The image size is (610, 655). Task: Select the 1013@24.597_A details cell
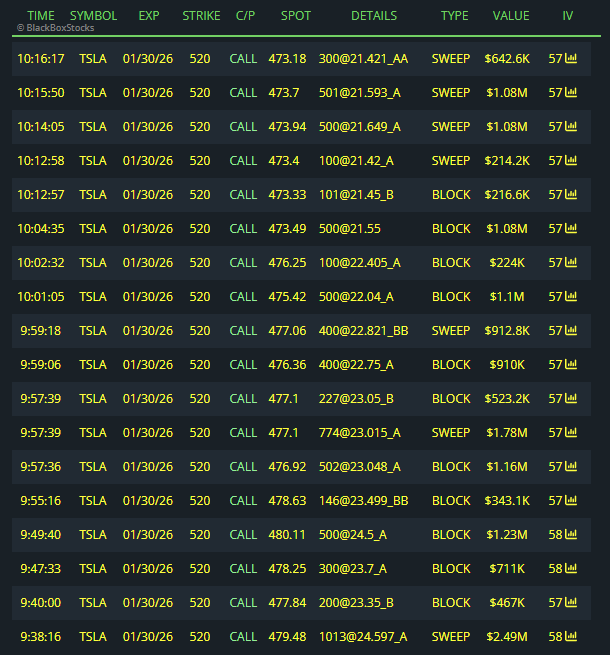pyautogui.click(x=363, y=637)
